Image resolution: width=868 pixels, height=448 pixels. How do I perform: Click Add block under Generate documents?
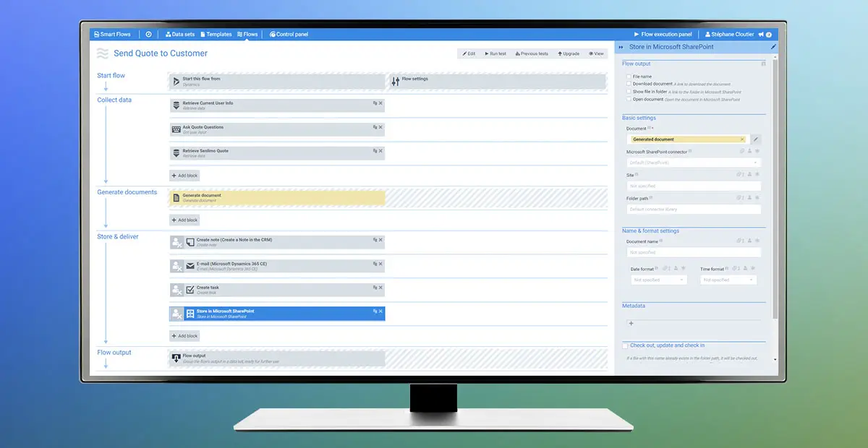[x=184, y=220]
